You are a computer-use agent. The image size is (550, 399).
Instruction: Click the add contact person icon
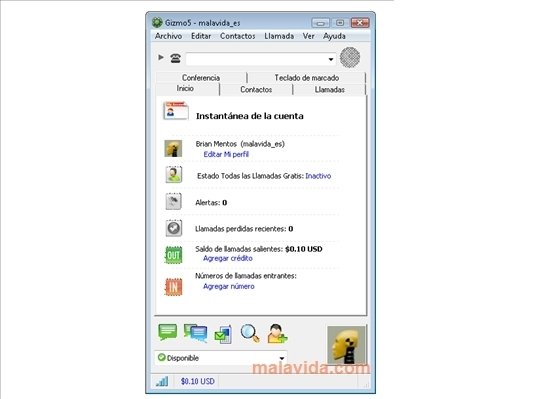pos(277,333)
